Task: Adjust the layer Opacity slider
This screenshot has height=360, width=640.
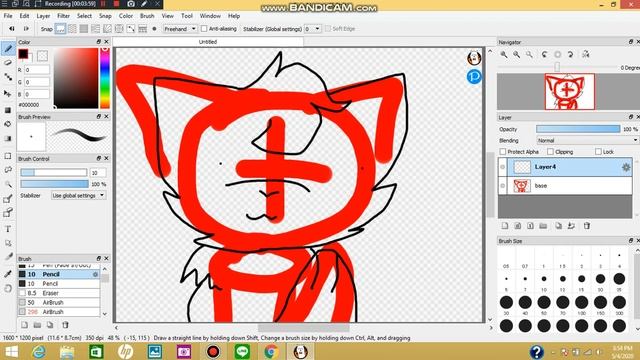Action: [578, 129]
